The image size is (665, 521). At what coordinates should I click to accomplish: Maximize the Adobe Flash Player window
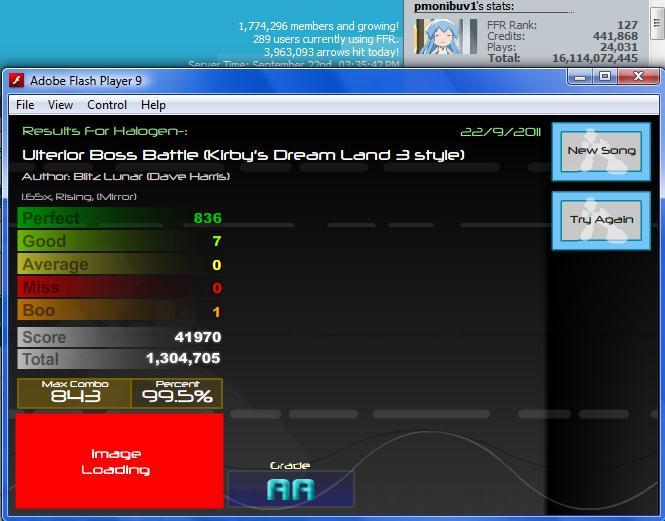[605, 77]
